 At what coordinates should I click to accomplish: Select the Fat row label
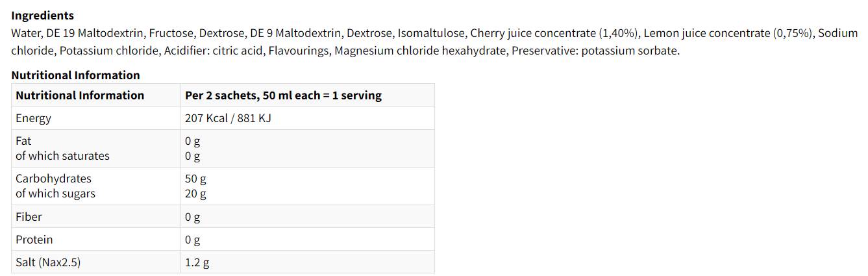23,141
